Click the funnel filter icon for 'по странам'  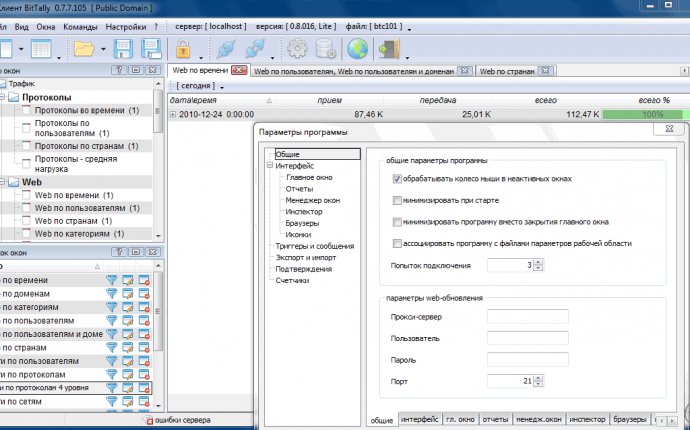click(112, 348)
